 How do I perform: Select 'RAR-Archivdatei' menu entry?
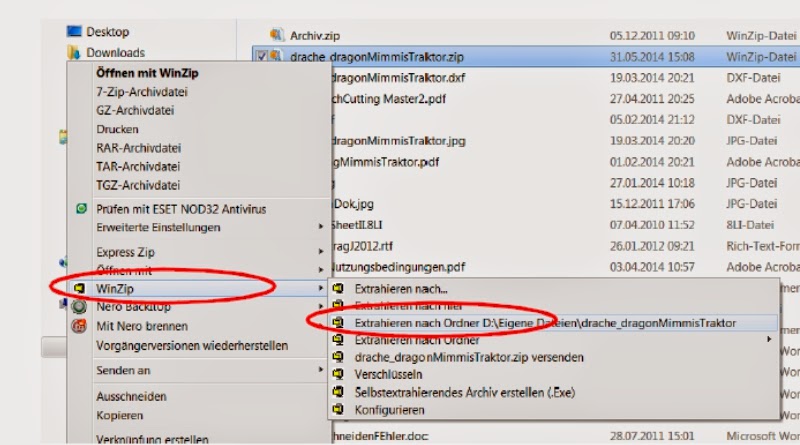pyautogui.click(x=139, y=148)
